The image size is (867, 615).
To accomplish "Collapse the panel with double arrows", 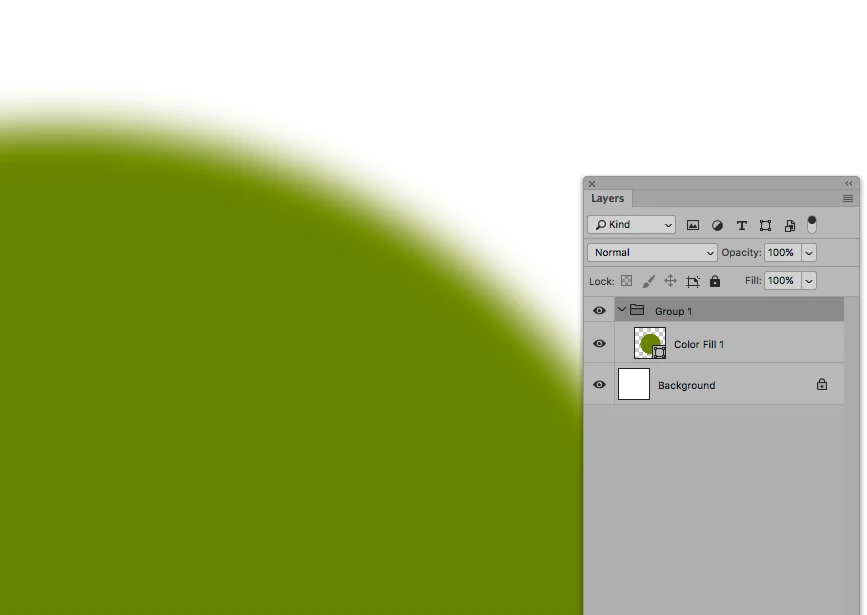I will [x=849, y=184].
